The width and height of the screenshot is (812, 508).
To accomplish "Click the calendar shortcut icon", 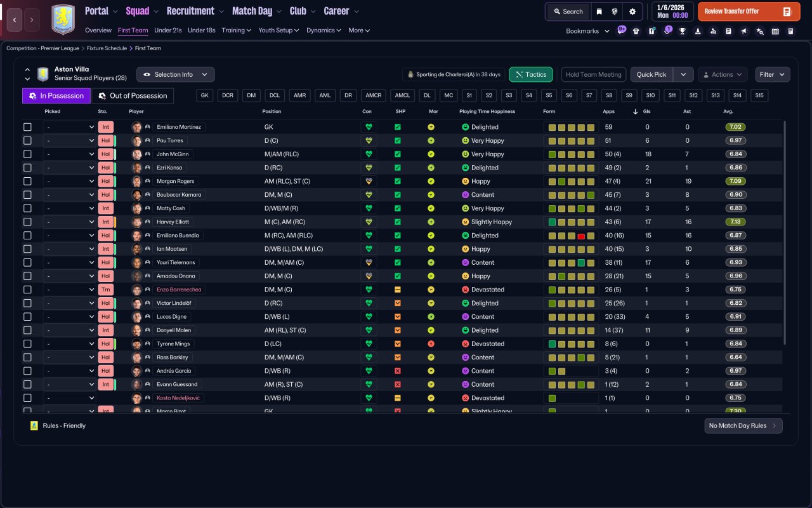I will tap(775, 31).
